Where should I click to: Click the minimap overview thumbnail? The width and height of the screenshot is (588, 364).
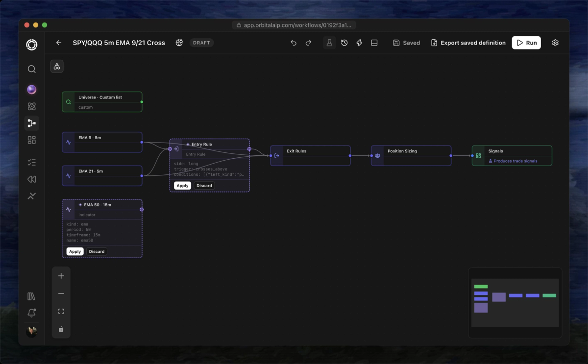pos(515,303)
